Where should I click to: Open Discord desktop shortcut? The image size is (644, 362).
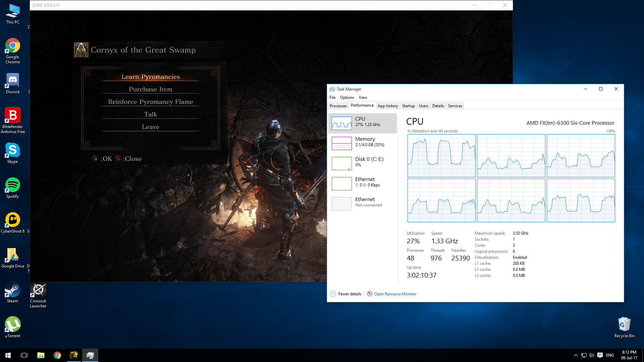point(13,84)
